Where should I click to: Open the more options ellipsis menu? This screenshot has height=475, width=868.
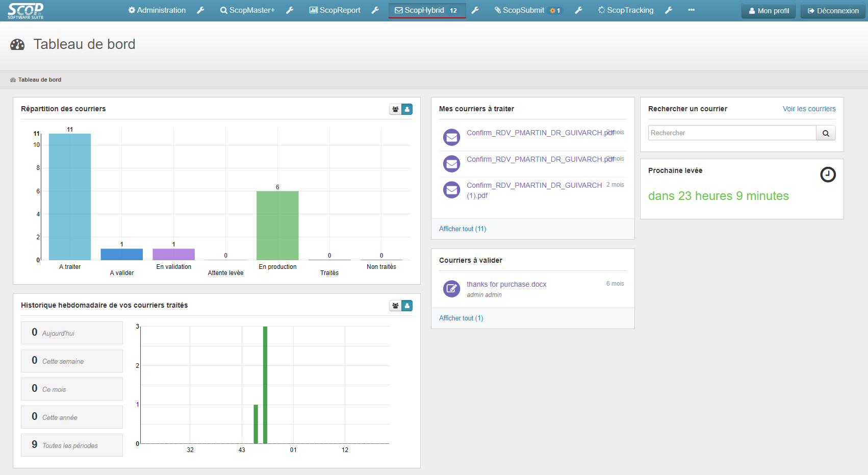click(x=692, y=10)
